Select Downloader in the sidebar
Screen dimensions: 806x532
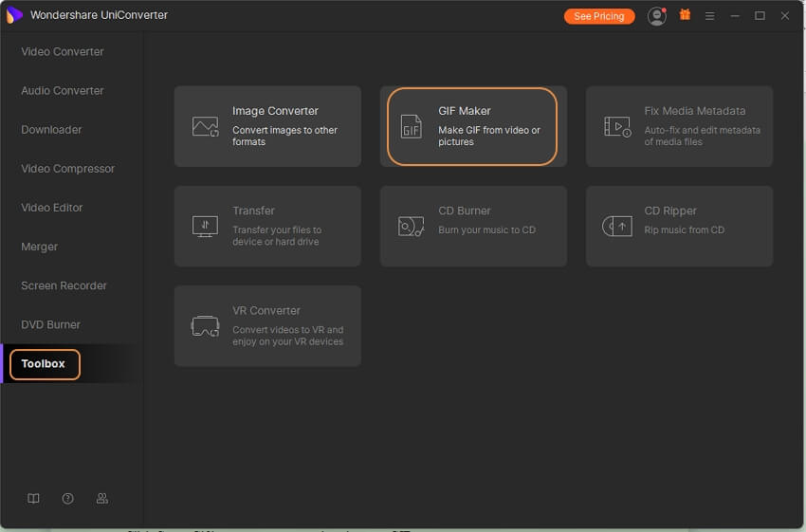click(51, 129)
